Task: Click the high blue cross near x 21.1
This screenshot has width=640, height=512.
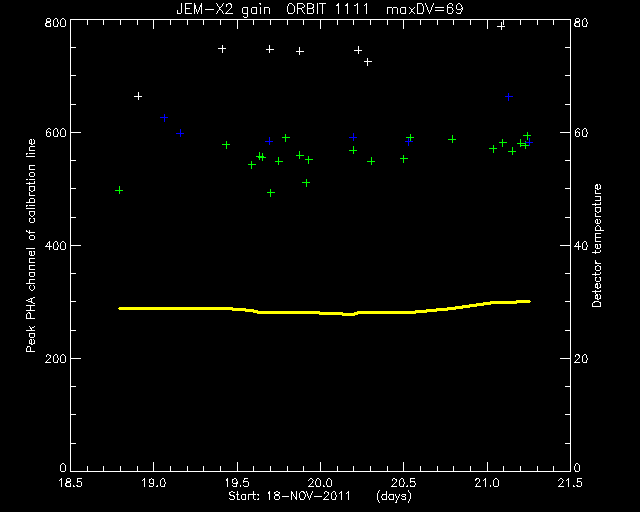Action: pyautogui.click(x=509, y=97)
